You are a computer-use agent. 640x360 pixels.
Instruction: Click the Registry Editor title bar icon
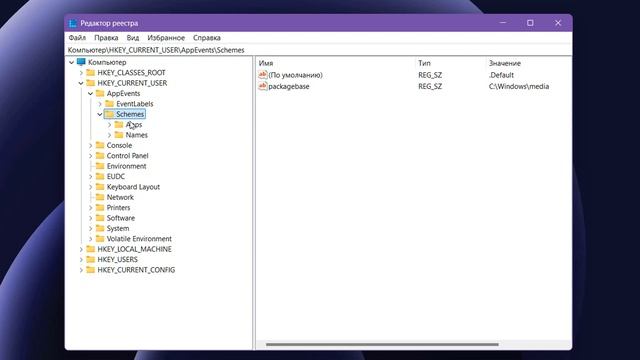click(73, 23)
